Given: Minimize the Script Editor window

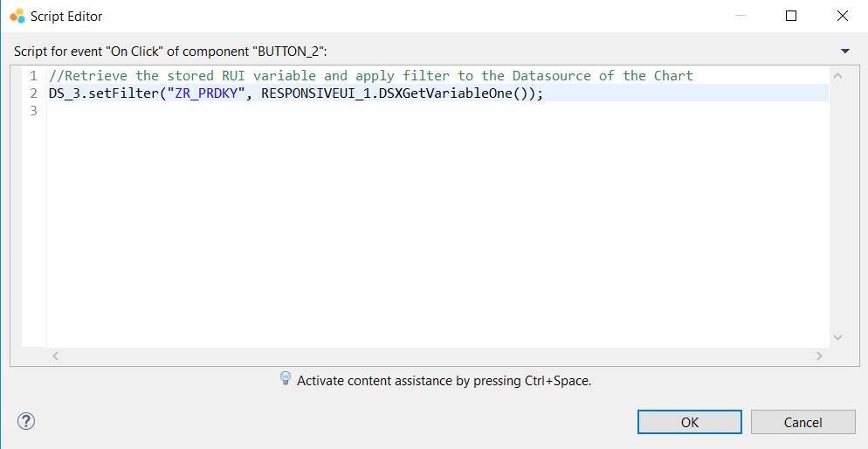Looking at the screenshot, I should pos(741,16).
